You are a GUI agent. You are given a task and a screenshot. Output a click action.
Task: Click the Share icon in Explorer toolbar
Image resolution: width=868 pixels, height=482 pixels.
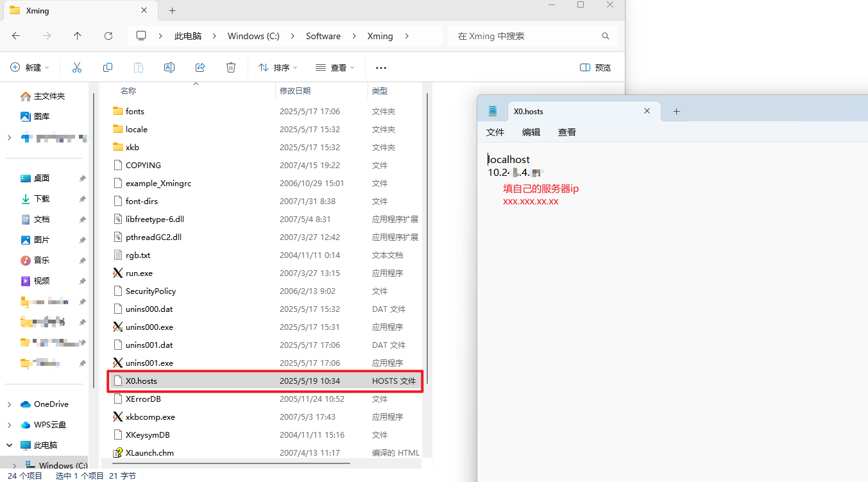point(200,67)
